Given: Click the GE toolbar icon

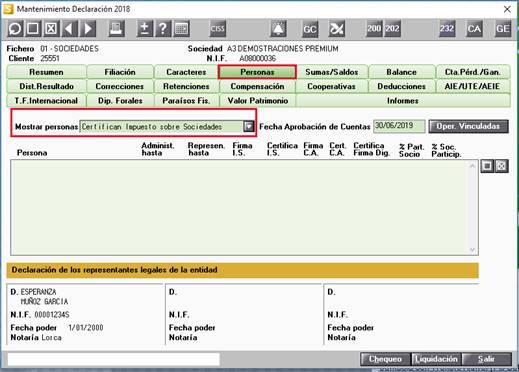Looking at the screenshot, I should [503, 29].
